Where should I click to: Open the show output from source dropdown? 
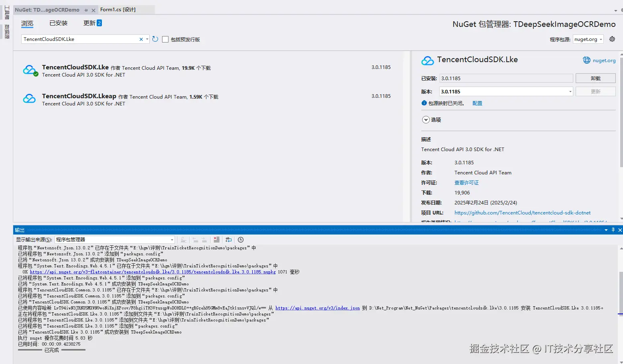[x=115, y=240]
